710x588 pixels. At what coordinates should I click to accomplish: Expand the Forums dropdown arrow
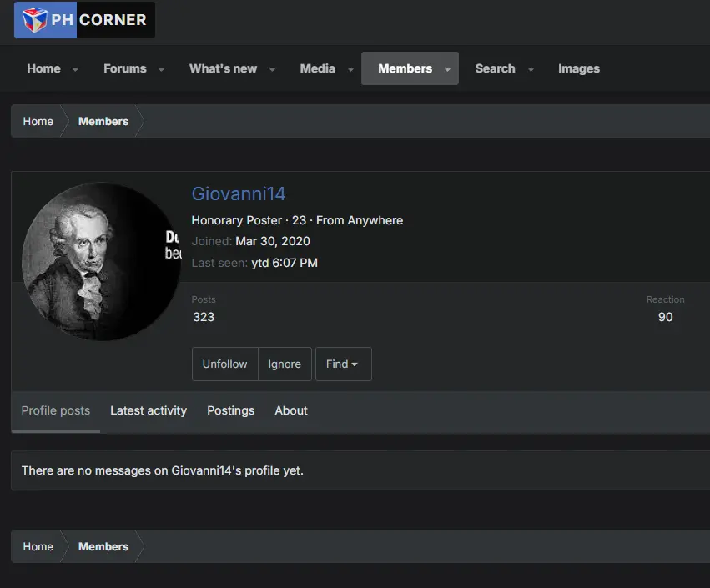(161, 69)
